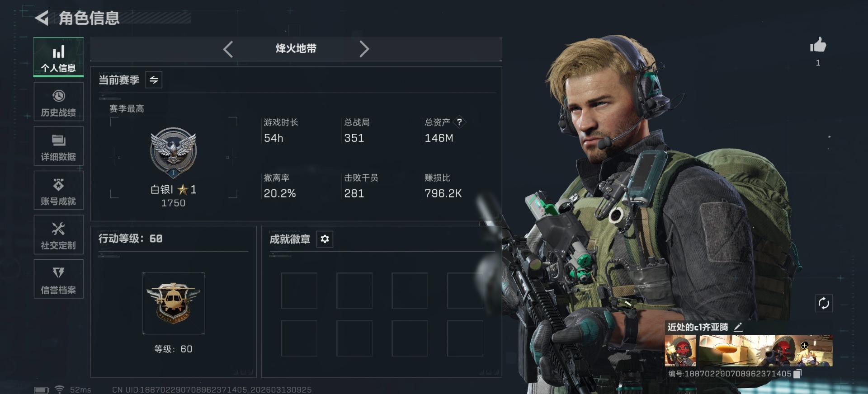Open the 个人信息 sidebar tab
This screenshot has height=394, width=868.
point(58,57)
